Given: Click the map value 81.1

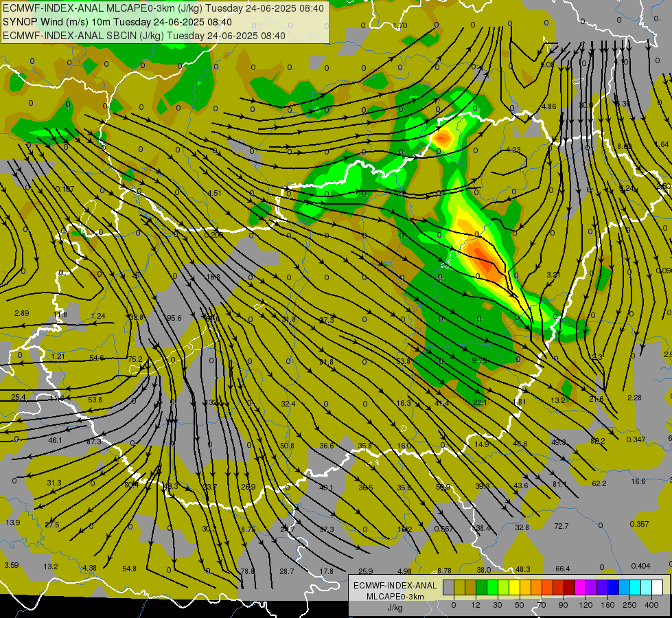Looking at the screenshot, I should click(559, 484).
